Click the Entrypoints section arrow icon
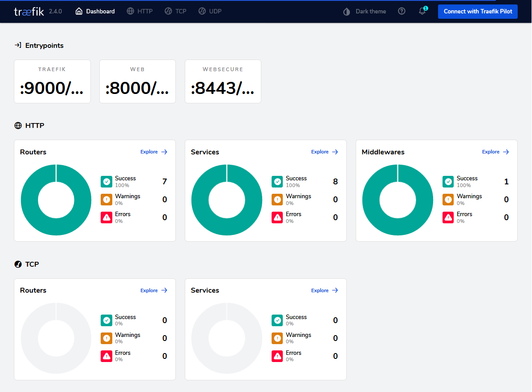The width and height of the screenshot is (532, 392). (x=18, y=45)
